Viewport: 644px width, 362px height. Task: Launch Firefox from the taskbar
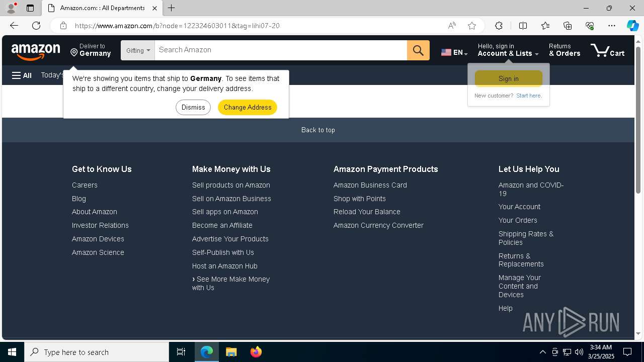[256, 352]
